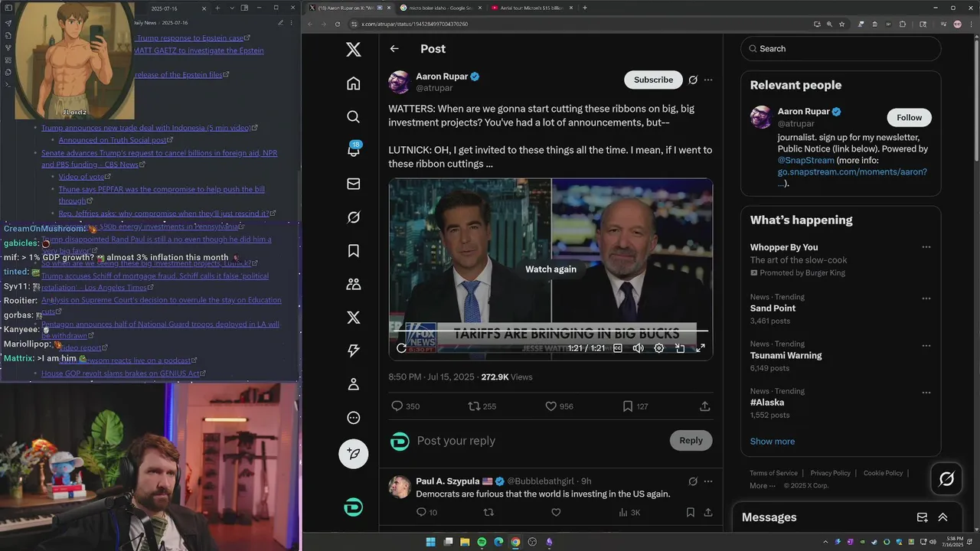980x551 pixels.
Task: Open more options for Whopper By You
Action: point(926,247)
